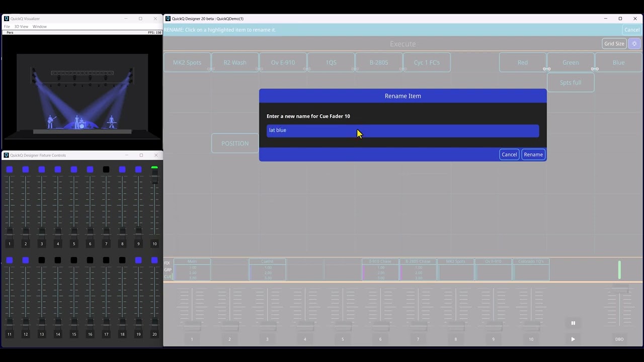Click the Spts full execute button

coord(571,82)
